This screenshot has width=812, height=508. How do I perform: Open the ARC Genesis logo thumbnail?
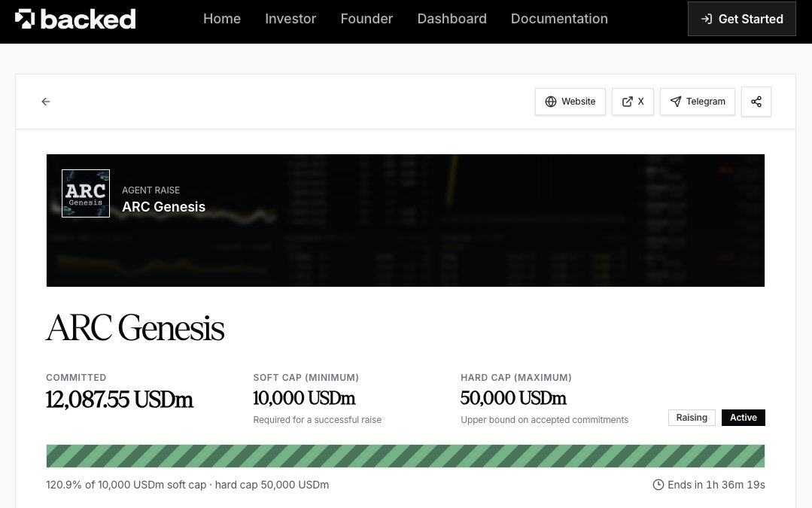(86, 193)
